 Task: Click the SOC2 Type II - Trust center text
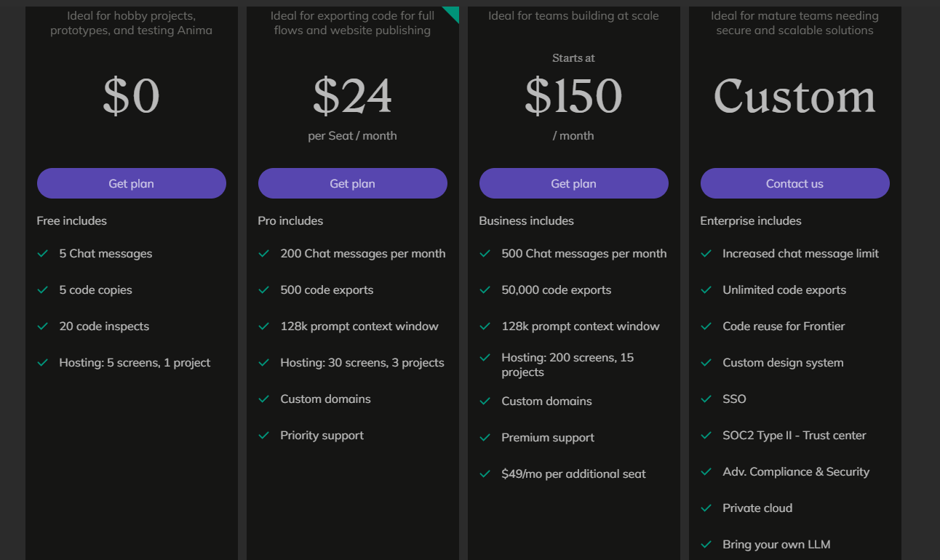point(794,436)
